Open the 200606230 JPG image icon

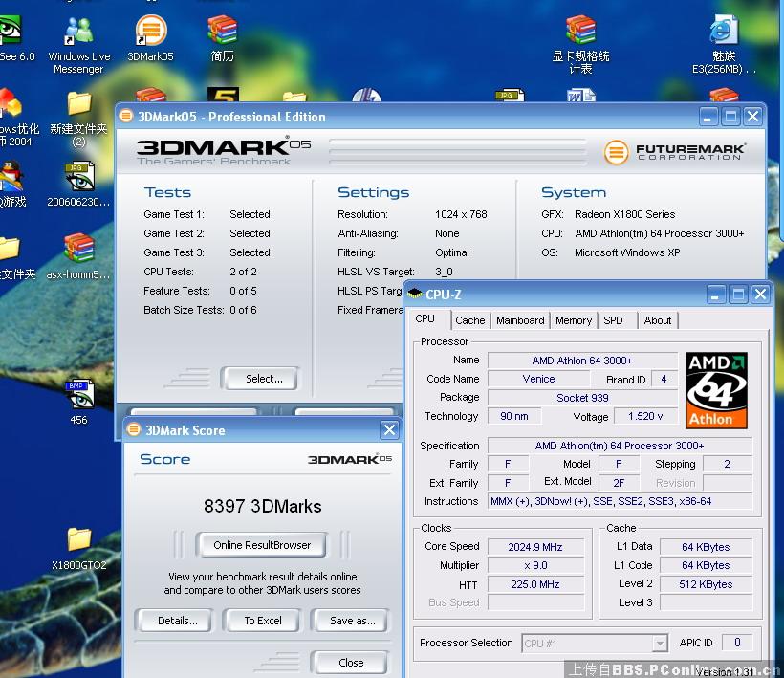tap(78, 177)
